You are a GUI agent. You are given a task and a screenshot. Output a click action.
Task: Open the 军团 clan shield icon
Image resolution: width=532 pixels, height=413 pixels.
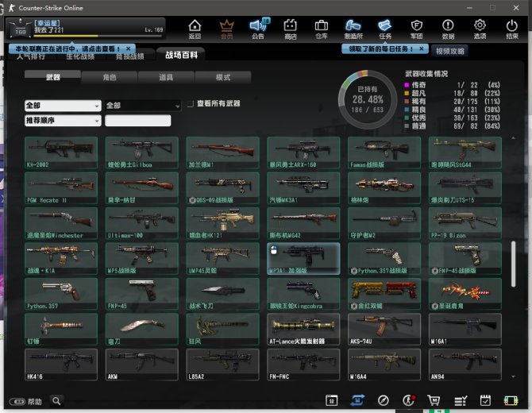point(417,29)
